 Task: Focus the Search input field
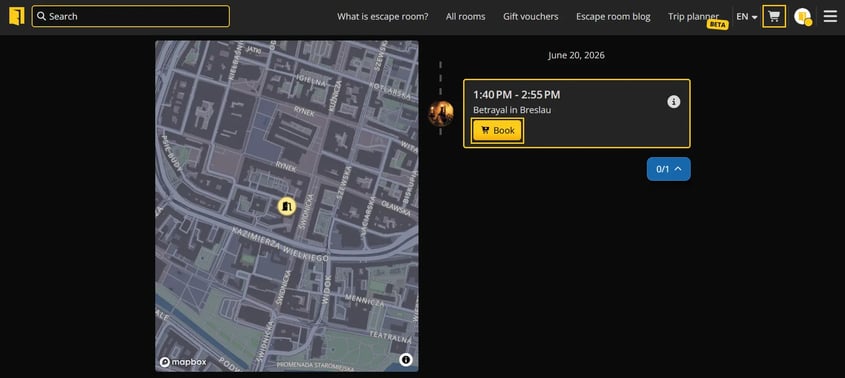130,16
